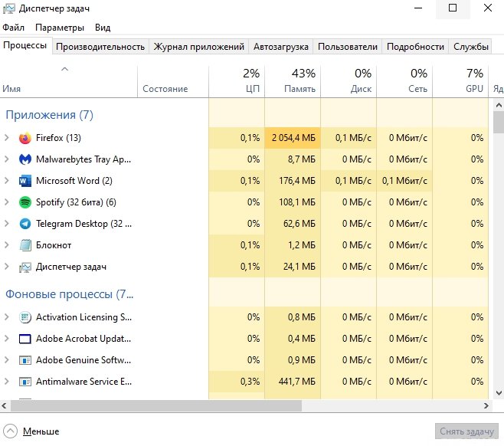Expand the Firefox (13) process group

pos(7,138)
